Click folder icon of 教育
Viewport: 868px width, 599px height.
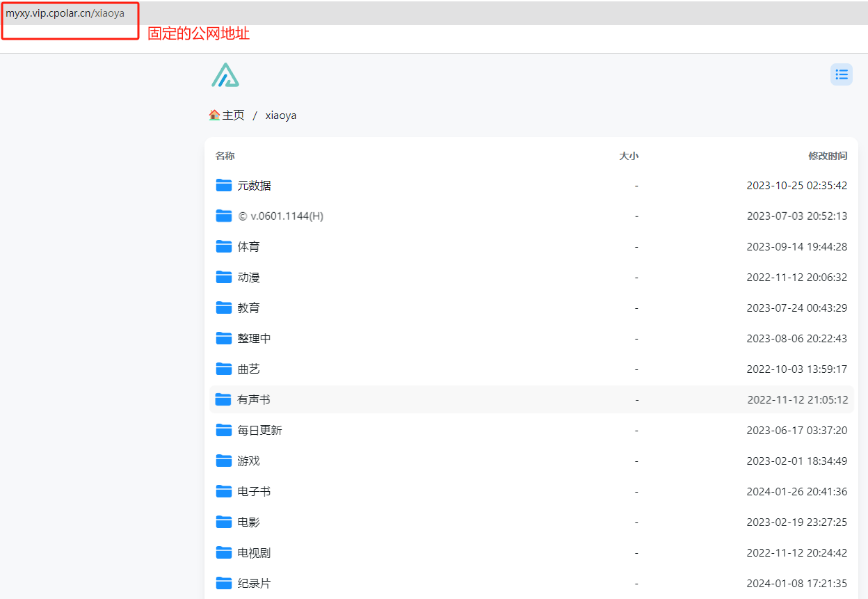pyautogui.click(x=224, y=308)
